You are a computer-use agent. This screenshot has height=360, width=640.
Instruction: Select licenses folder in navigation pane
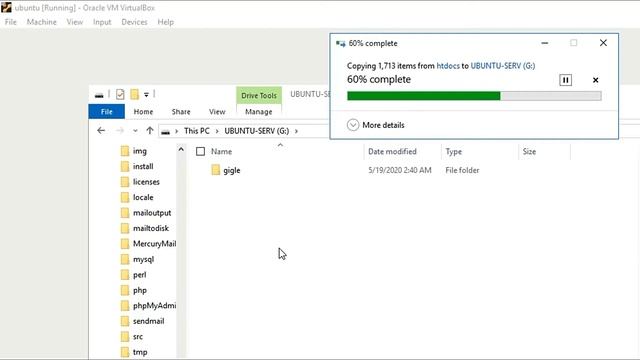point(146,182)
